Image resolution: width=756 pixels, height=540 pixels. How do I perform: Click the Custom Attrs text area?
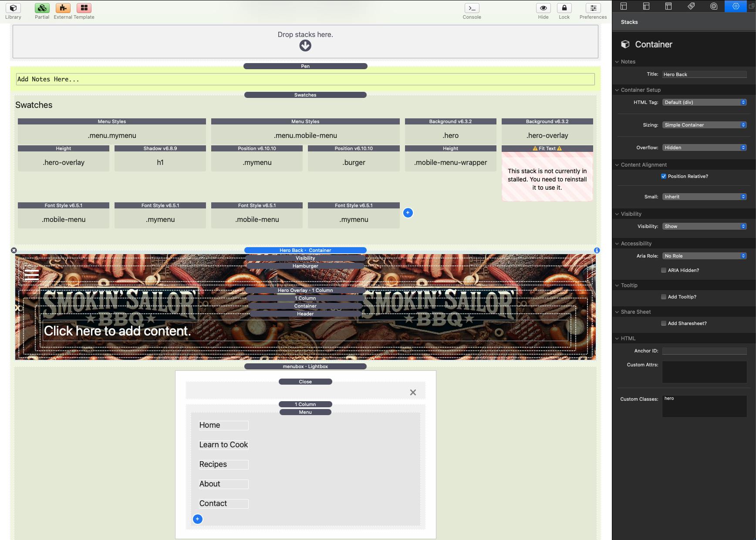[x=705, y=372]
